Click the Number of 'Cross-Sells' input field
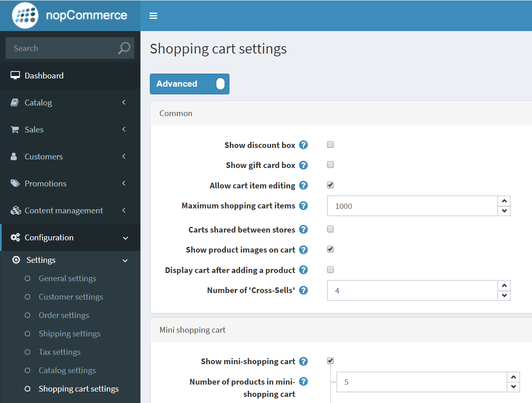This screenshot has width=532, height=403. [x=412, y=291]
